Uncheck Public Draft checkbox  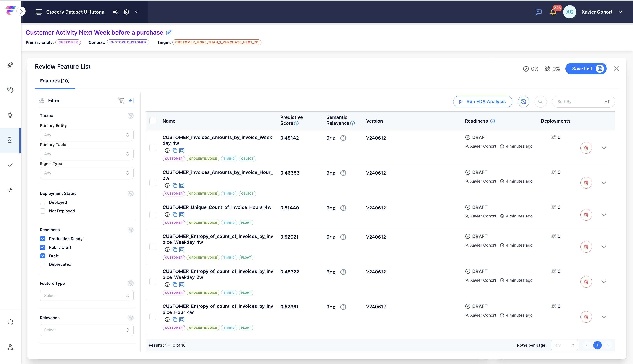43,247
